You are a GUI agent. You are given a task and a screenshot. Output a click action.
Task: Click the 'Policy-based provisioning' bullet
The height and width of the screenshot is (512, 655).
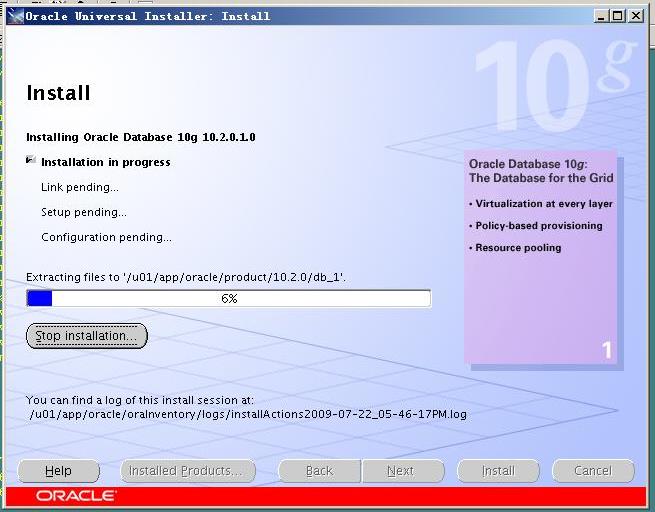pos(536,226)
